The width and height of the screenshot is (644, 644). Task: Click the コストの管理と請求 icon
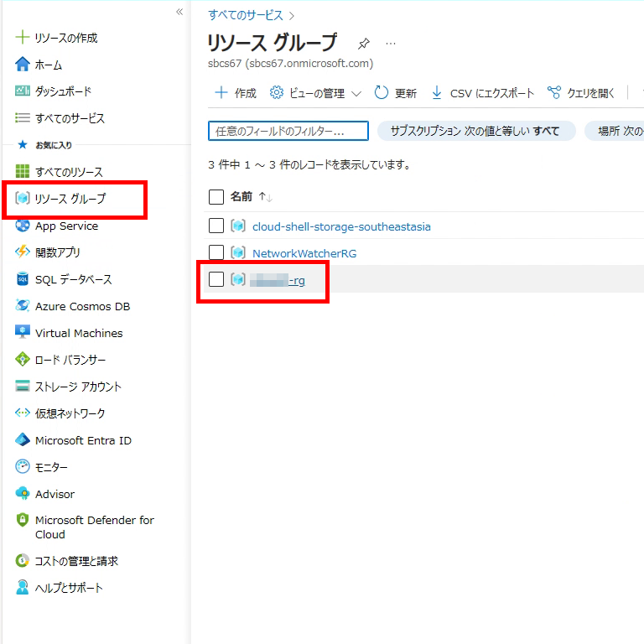click(x=22, y=560)
